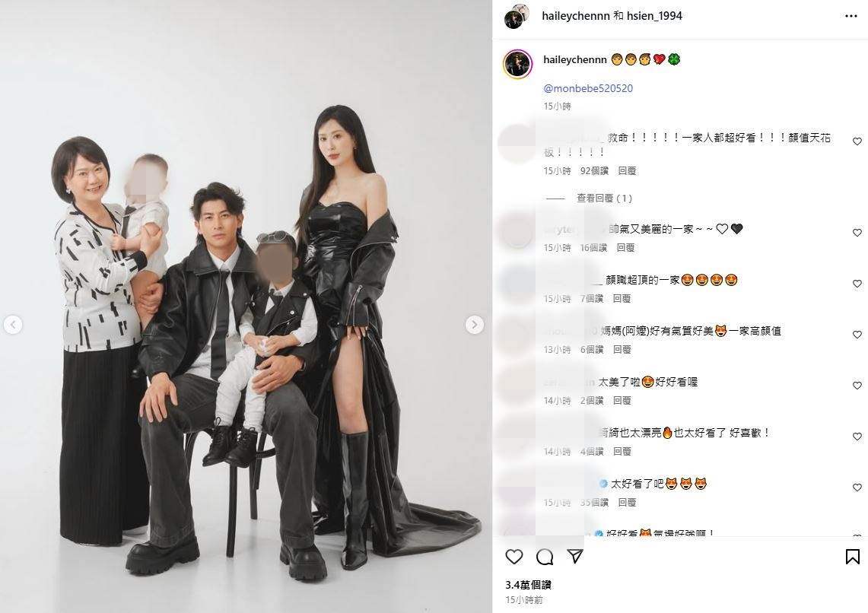Go to next photo arrow

point(475,325)
